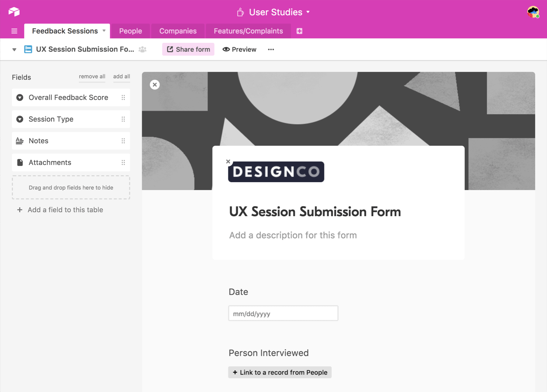
Task: Open the three-dot more options menu
Action: [x=271, y=49]
